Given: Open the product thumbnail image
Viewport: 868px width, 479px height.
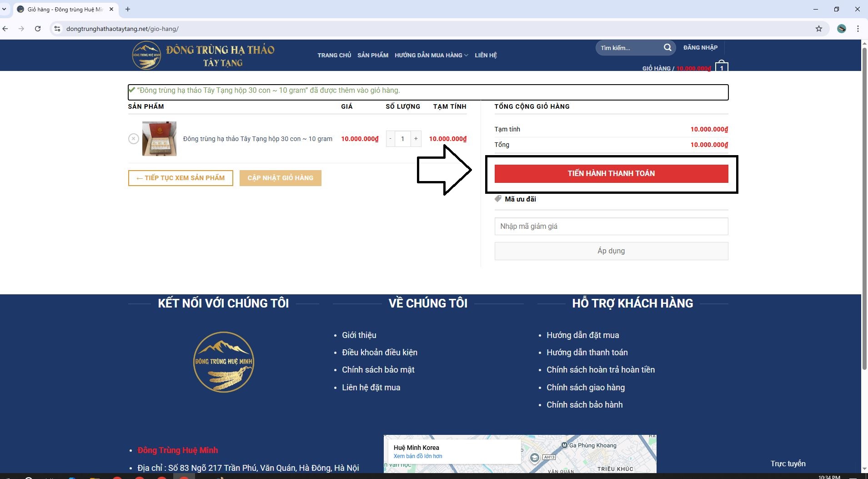Looking at the screenshot, I should 159,139.
